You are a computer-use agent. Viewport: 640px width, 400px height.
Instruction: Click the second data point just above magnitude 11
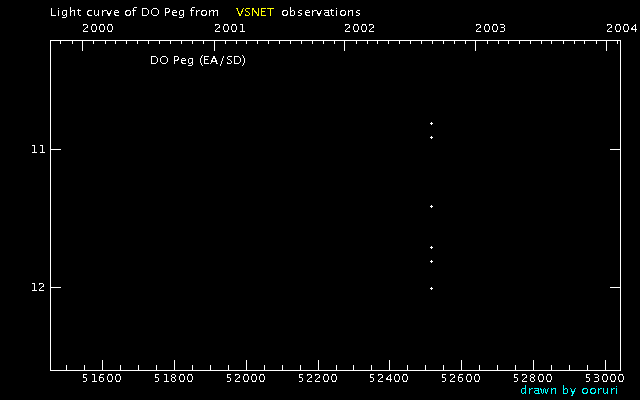click(x=431, y=138)
